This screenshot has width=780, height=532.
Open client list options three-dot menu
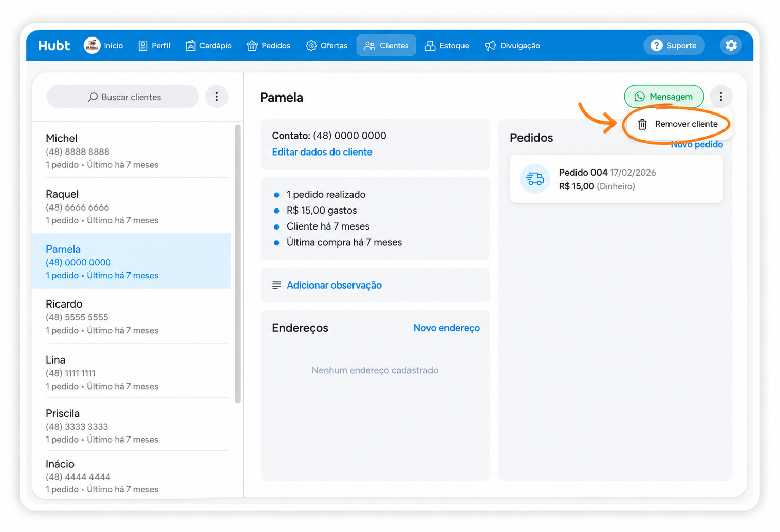[217, 97]
